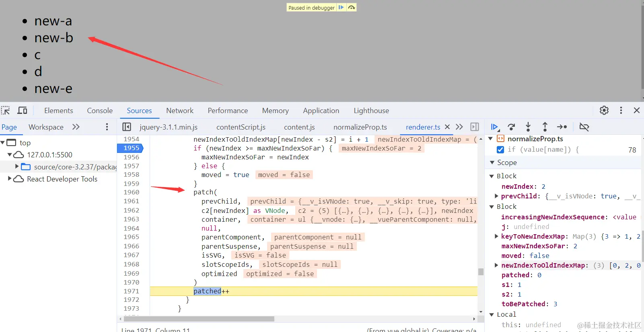Click the code editor vertical scrollbar thumb
This screenshot has width=644, height=332.
pos(481,272)
